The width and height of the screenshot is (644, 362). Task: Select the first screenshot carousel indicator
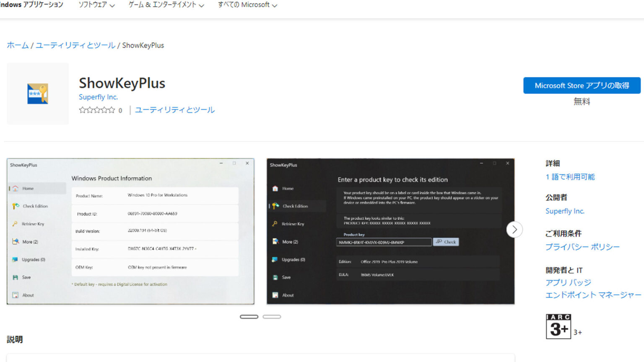click(x=249, y=316)
